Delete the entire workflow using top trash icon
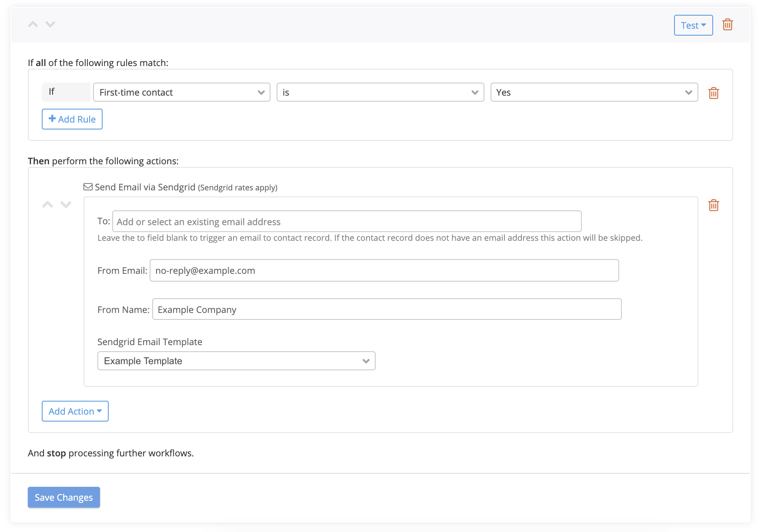This screenshot has width=761, height=532. tap(728, 25)
